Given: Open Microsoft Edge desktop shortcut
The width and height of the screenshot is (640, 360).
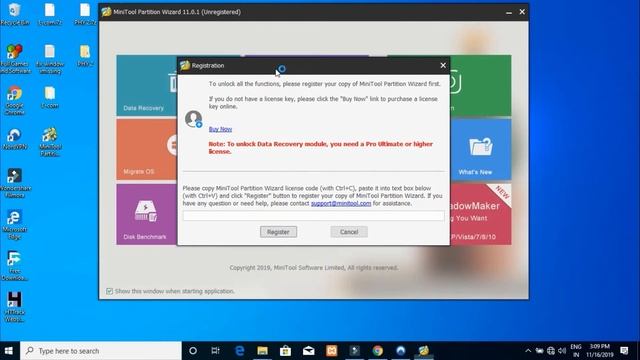Looking at the screenshot, I should [15, 224].
